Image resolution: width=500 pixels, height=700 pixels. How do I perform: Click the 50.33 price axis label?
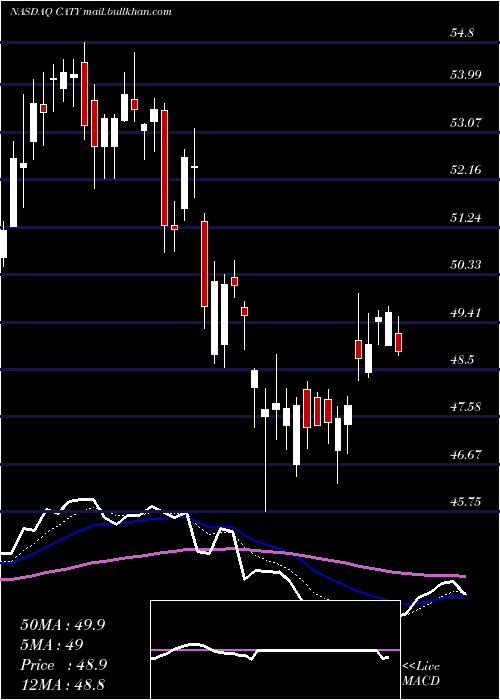pyautogui.click(x=466, y=265)
